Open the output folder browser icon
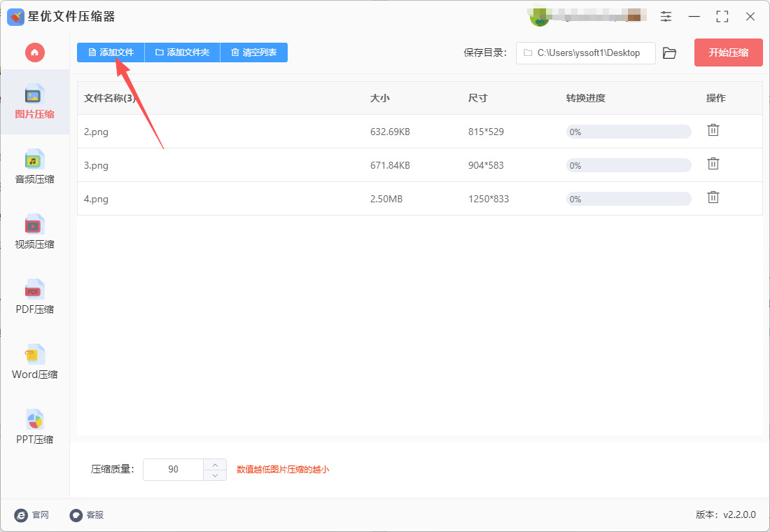Viewport: 770px width, 532px height. 669,52
